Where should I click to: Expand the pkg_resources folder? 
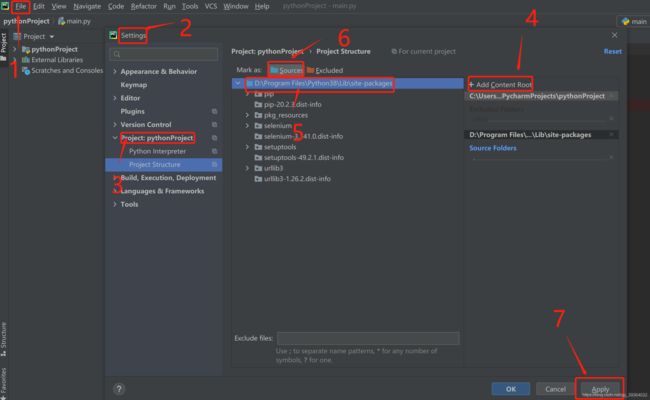(x=247, y=115)
